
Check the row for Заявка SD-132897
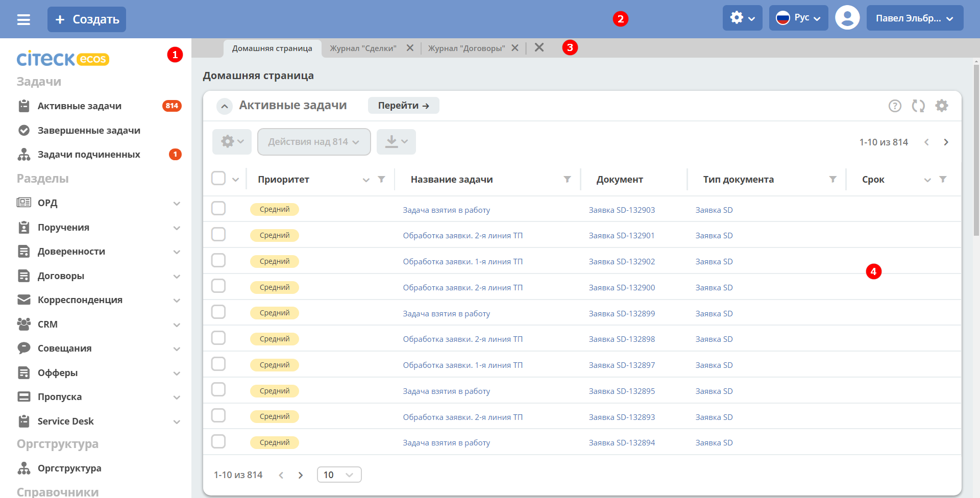[x=218, y=364]
